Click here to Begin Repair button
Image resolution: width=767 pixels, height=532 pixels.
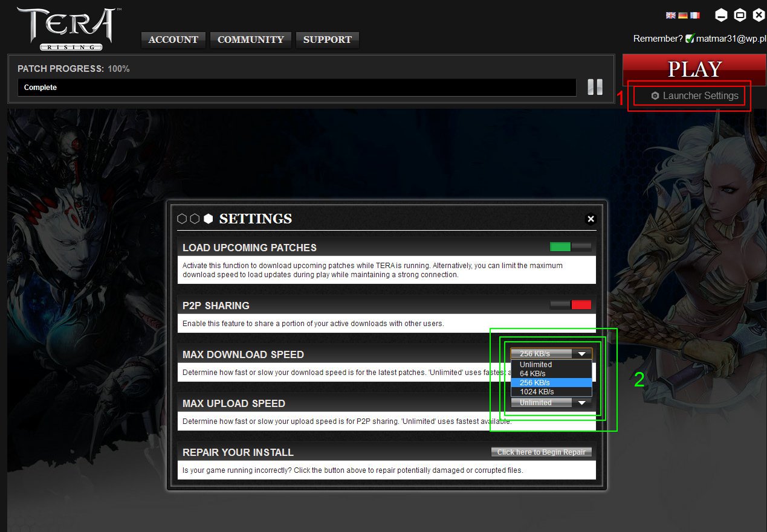click(542, 452)
